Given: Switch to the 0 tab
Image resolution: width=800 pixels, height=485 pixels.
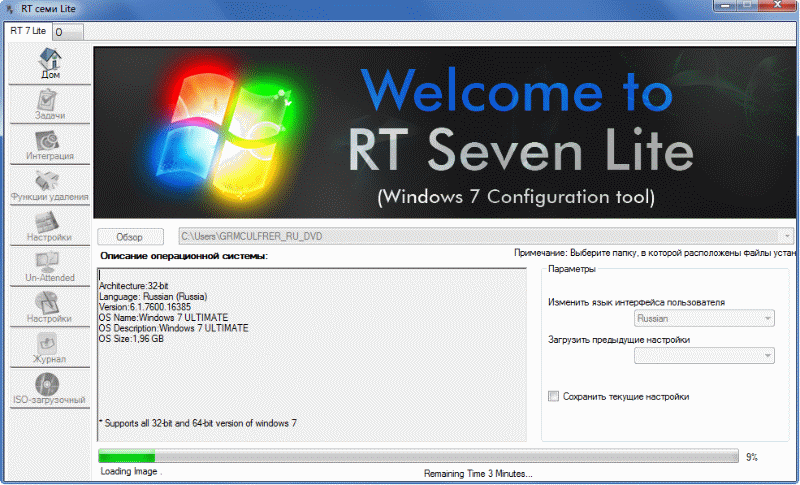Looking at the screenshot, I should 68,32.
